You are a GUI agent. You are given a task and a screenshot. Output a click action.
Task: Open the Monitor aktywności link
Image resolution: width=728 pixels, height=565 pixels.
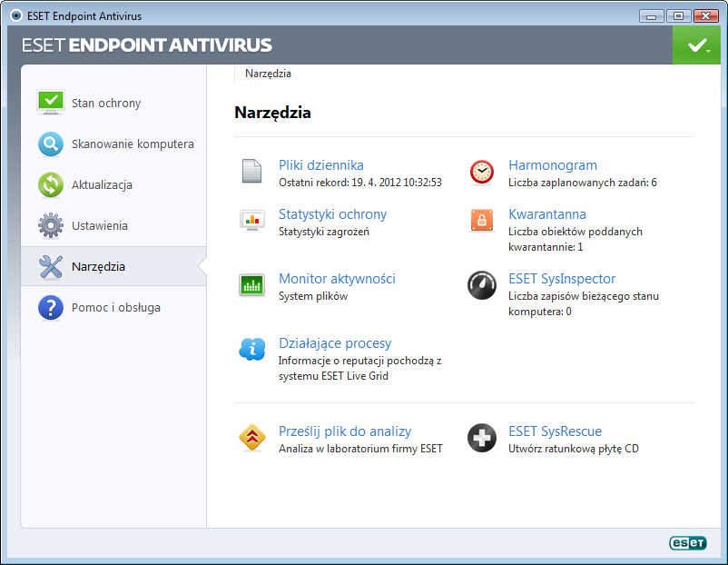tap(337, 279)
